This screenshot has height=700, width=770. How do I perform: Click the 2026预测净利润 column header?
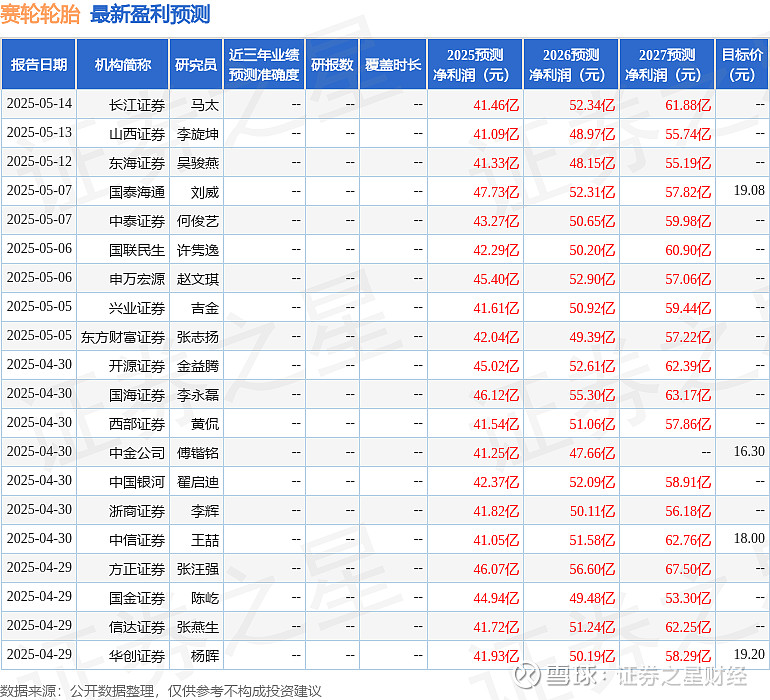coord(571,64)
